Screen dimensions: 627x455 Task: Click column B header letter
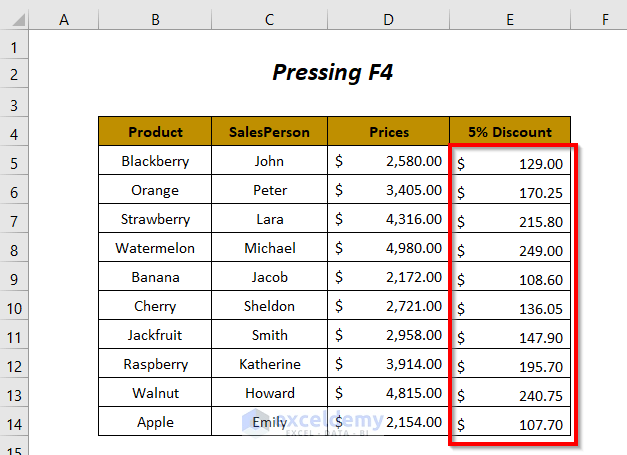point(155,19)
